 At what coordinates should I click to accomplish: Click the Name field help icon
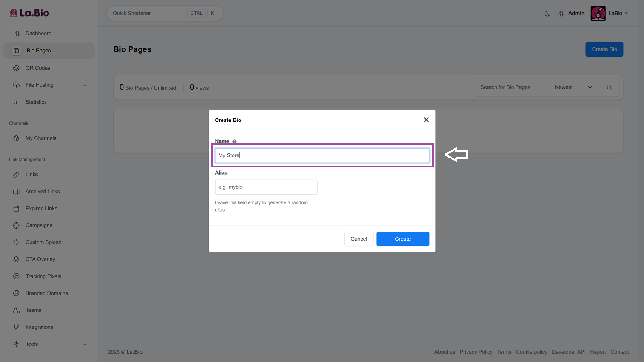click(x=234, y=141)
